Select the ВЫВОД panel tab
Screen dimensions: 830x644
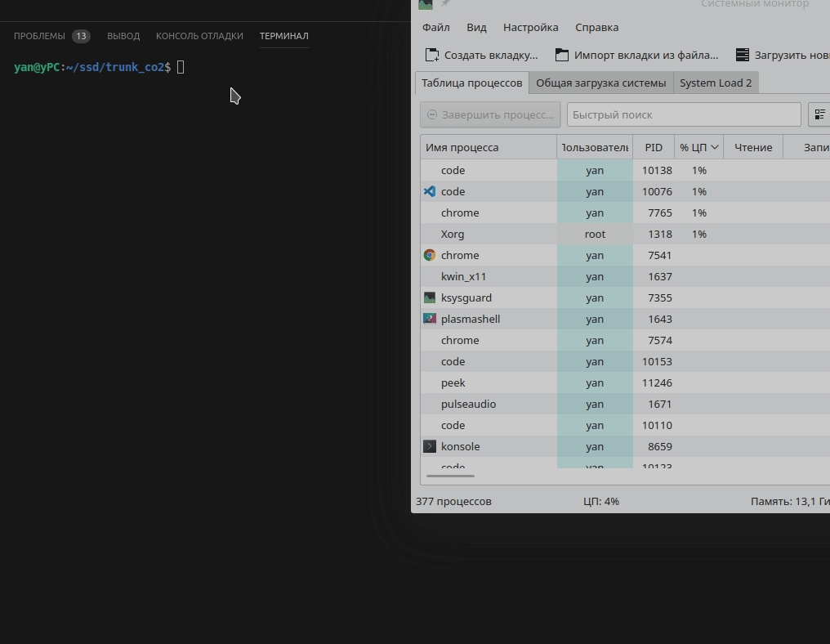pyautogui.click(x=123, y=36)
